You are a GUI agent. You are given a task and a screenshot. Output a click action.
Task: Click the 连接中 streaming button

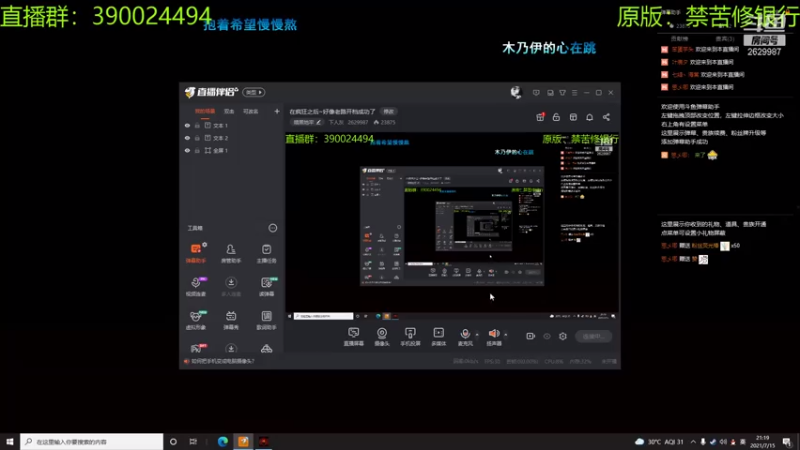click(593, 336)
